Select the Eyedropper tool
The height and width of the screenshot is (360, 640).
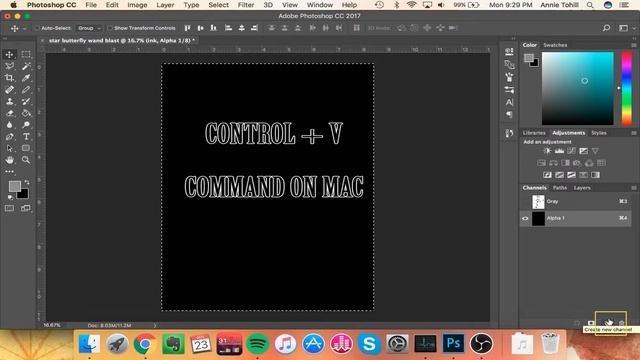pyautogui.click(x=26, y=78)
